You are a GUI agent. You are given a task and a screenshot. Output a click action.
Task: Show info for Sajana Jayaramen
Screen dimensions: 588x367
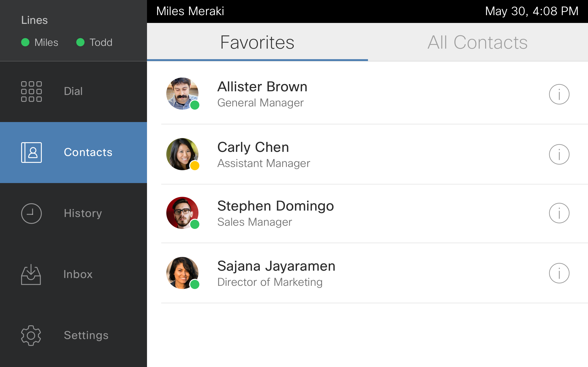click(x=559, y=273)
